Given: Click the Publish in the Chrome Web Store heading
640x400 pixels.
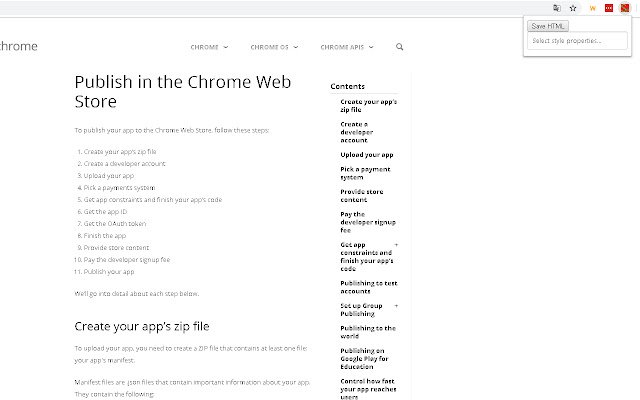Looking at the screenshot, I should tap(183, 92).
